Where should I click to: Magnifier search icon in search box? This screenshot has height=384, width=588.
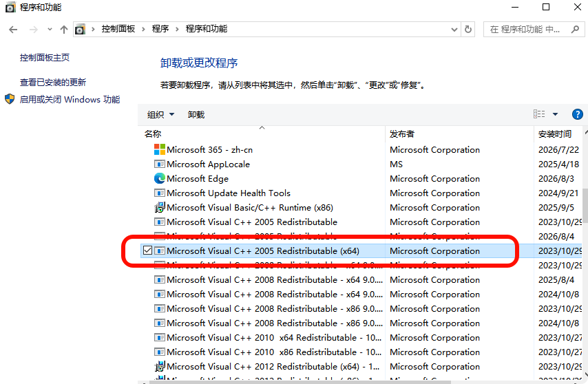point(575,29)
